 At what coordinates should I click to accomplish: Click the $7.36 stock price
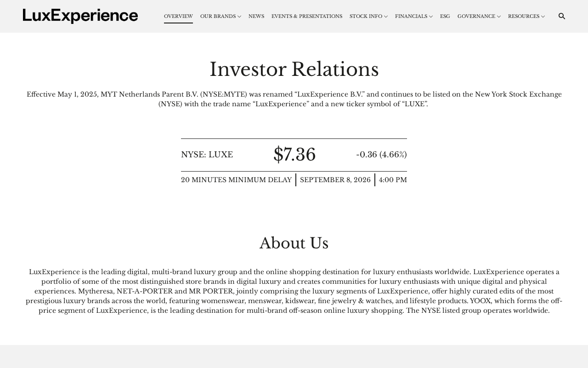tap(294, 155)
